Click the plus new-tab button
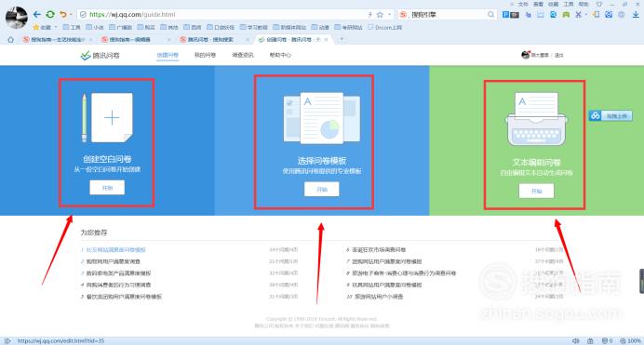Screen dimensions: 644x345 [342, 39]
